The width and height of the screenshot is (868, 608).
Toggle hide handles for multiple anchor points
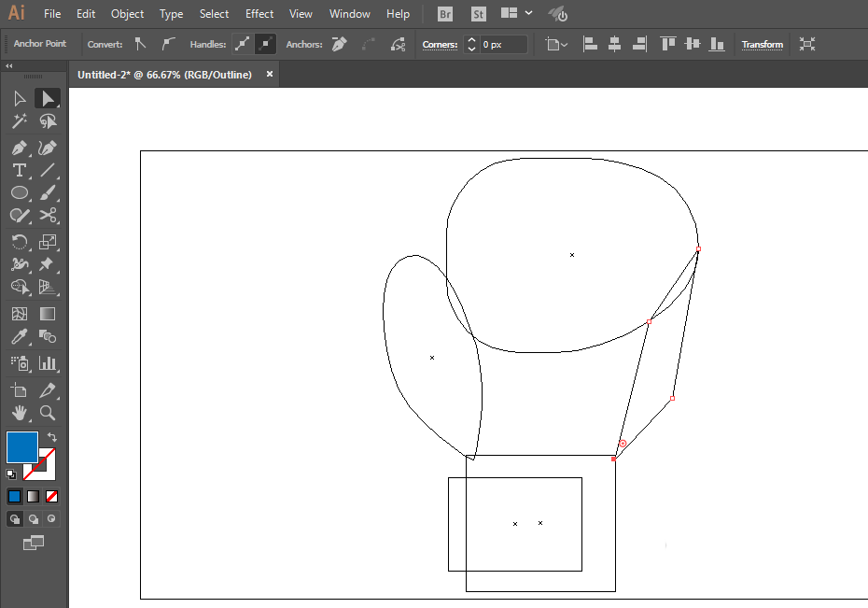click(x=265, y=44)
